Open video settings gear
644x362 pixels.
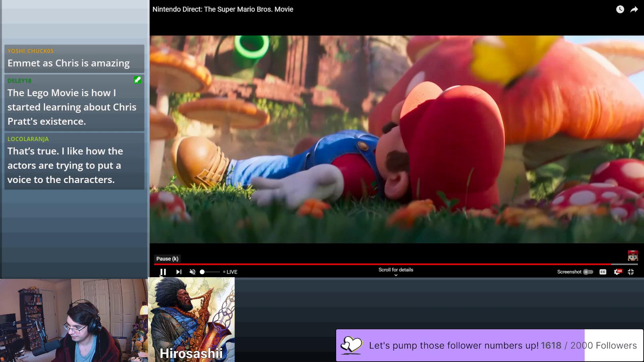[617, 272]
